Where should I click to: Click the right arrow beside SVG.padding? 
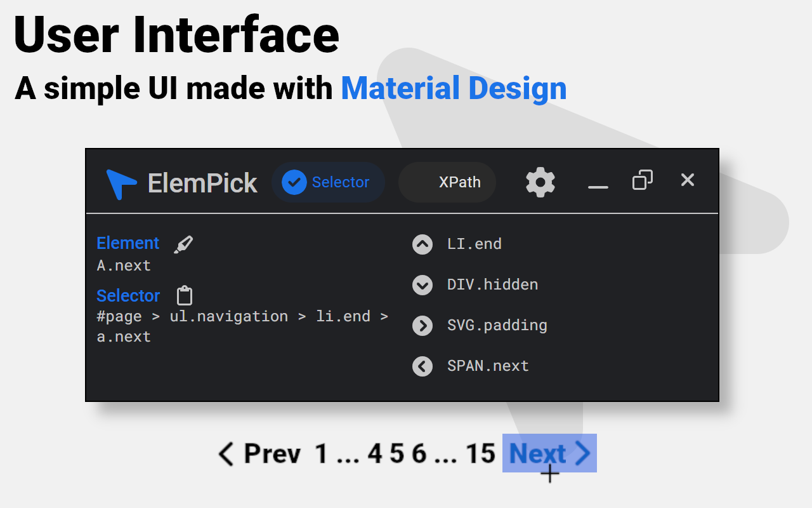coord(422,325)
